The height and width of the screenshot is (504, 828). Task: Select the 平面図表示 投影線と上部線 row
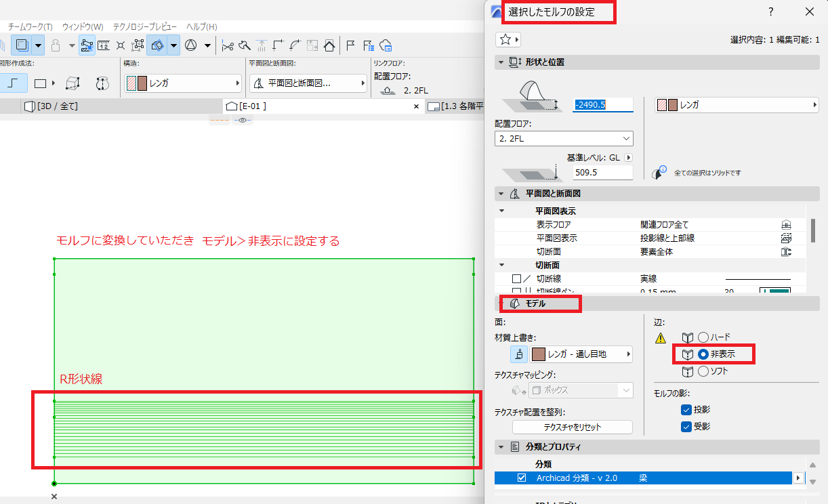click(x=650, y=238)
